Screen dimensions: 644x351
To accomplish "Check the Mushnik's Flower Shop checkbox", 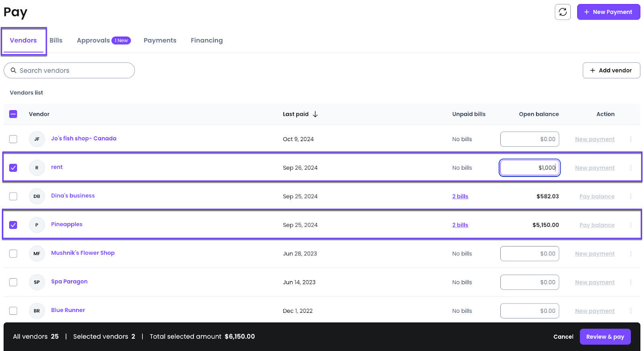I will pos(13,254).
